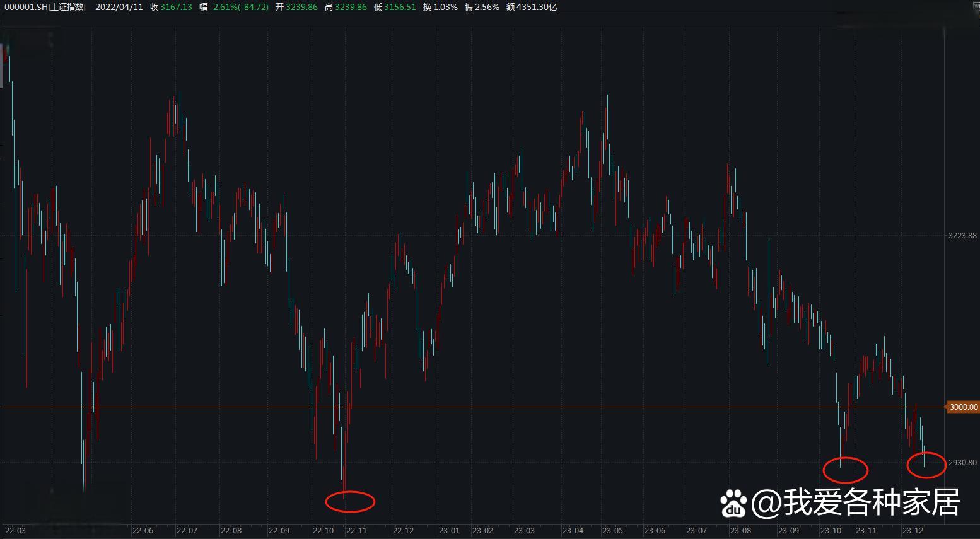Viewport: 980px width, 539px height.
Task: Click the 2930.80 price axis label
Action: [962, 463]
